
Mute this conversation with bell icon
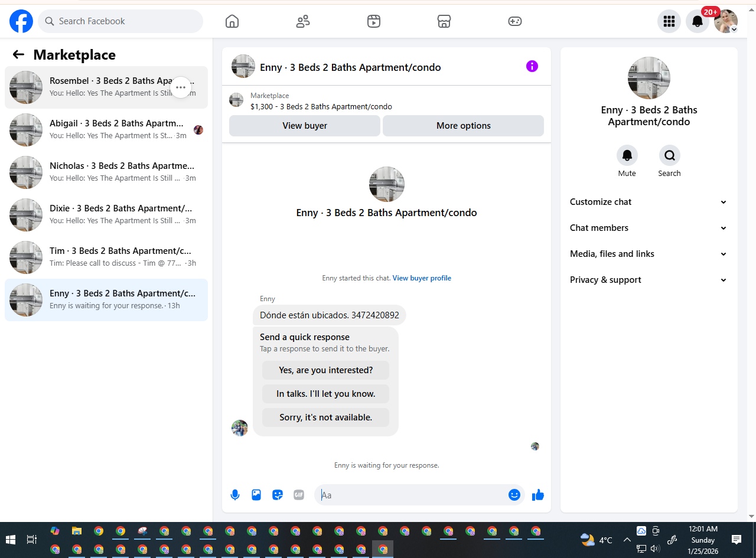627,155
